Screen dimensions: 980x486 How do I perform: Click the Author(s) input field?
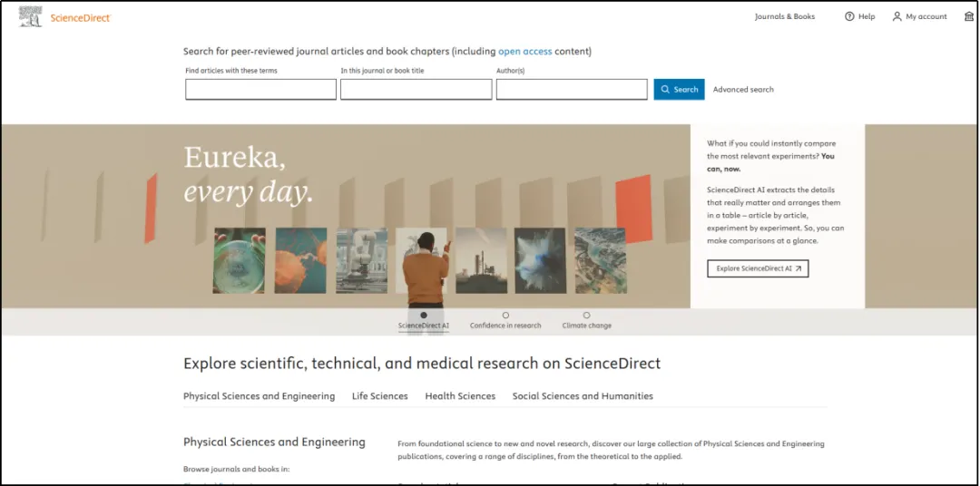572,90
